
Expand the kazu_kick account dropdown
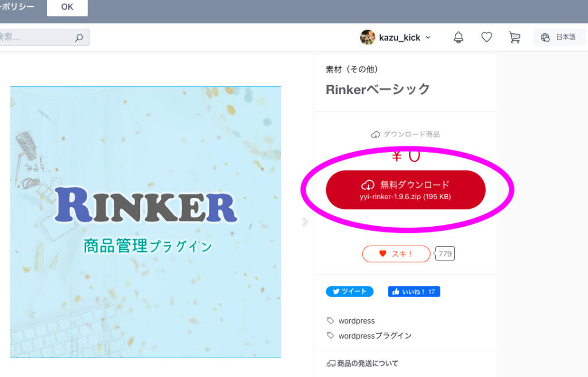point(428,37)
